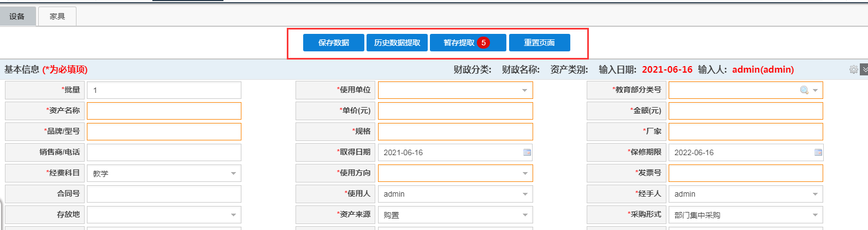Viewport: 868px width, 230px height.
Task: Click search magnifier in 教育部分类号 field
Action: point(804,90)
